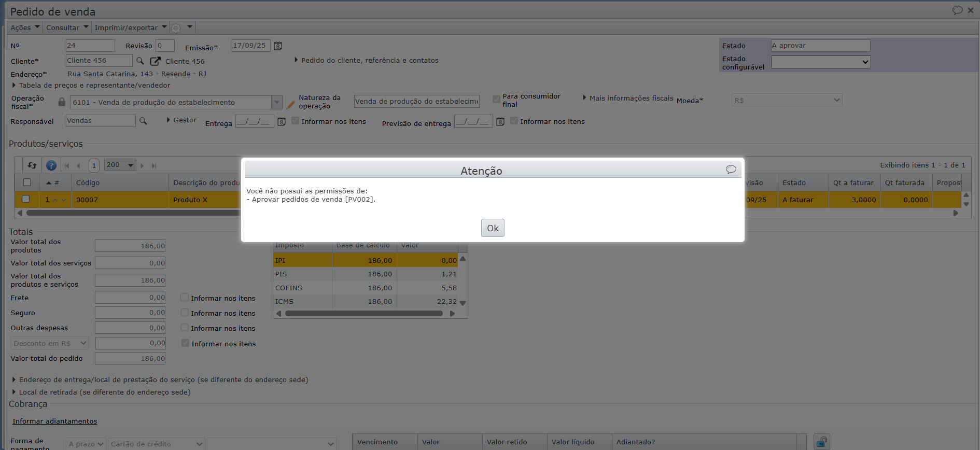
Task: Click the lock icon beside the Cobrança table
Action: (x=822, y=442)
